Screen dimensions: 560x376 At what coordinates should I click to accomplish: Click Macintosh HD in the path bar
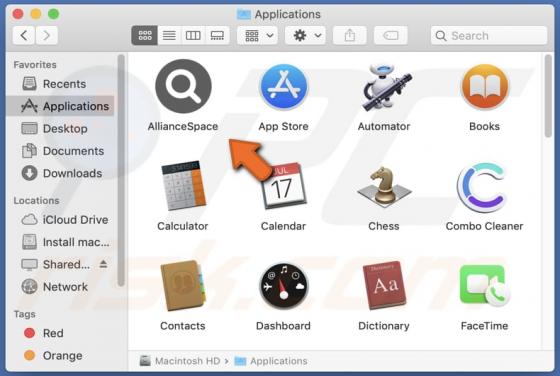pos(180,361)
